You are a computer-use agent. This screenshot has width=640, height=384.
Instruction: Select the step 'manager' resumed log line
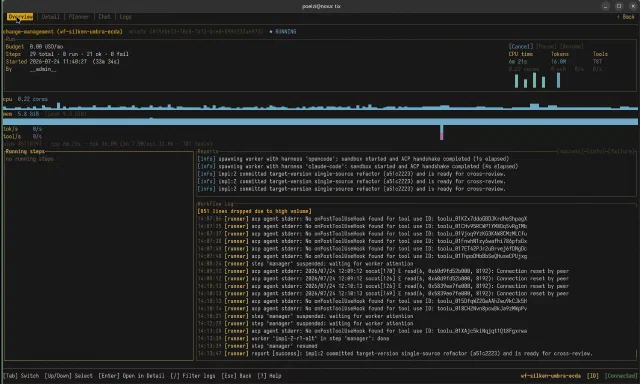point(258,346)
